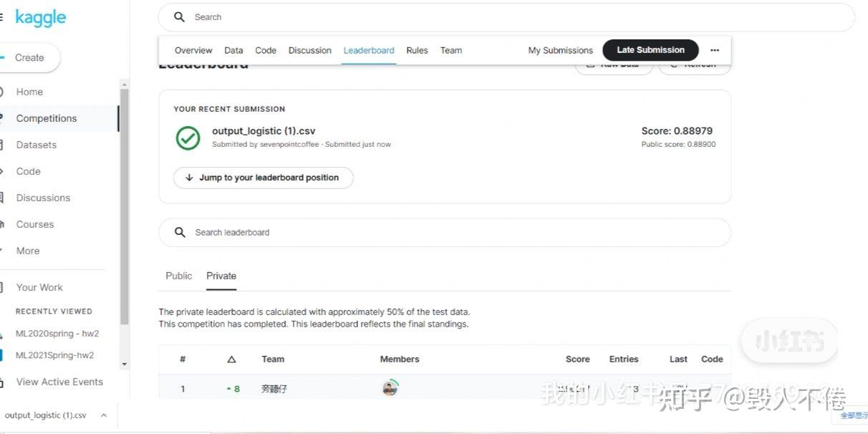The image size is (868, 434).
Task: Open the Team tab of the competition
Action: (450, 50)
